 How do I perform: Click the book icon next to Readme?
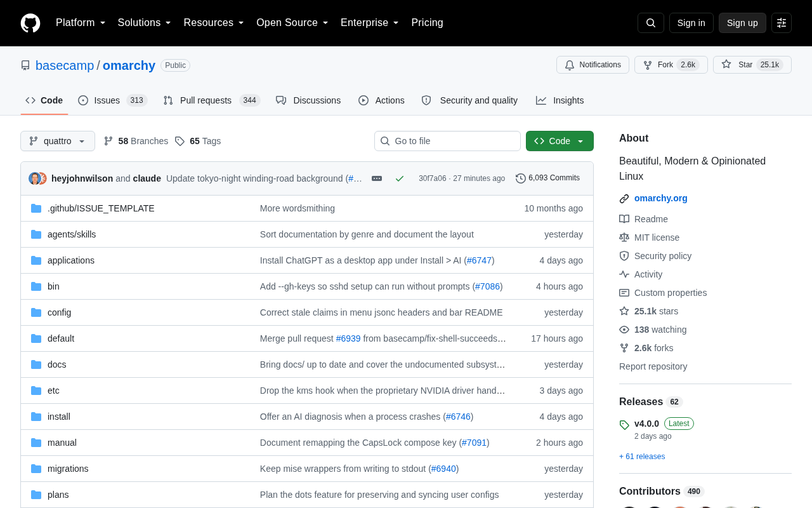[x=624, y=219]
